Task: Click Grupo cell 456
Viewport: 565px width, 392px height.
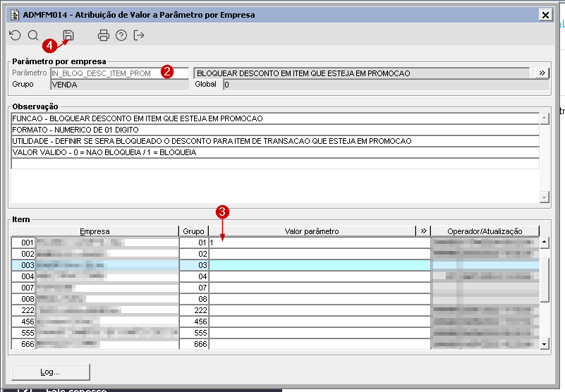Action: tap(194, 321)
